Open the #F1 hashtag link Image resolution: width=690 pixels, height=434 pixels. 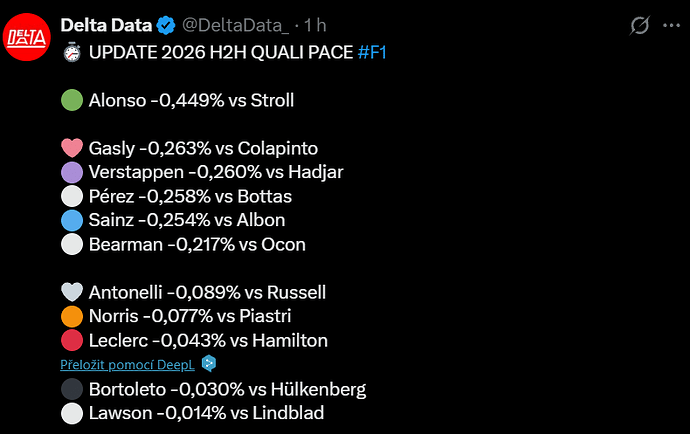point(372,52)
